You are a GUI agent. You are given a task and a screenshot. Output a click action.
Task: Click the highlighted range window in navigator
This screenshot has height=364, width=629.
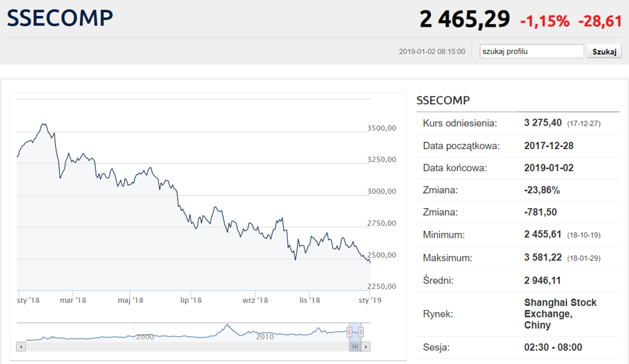(x=355, y=331)
